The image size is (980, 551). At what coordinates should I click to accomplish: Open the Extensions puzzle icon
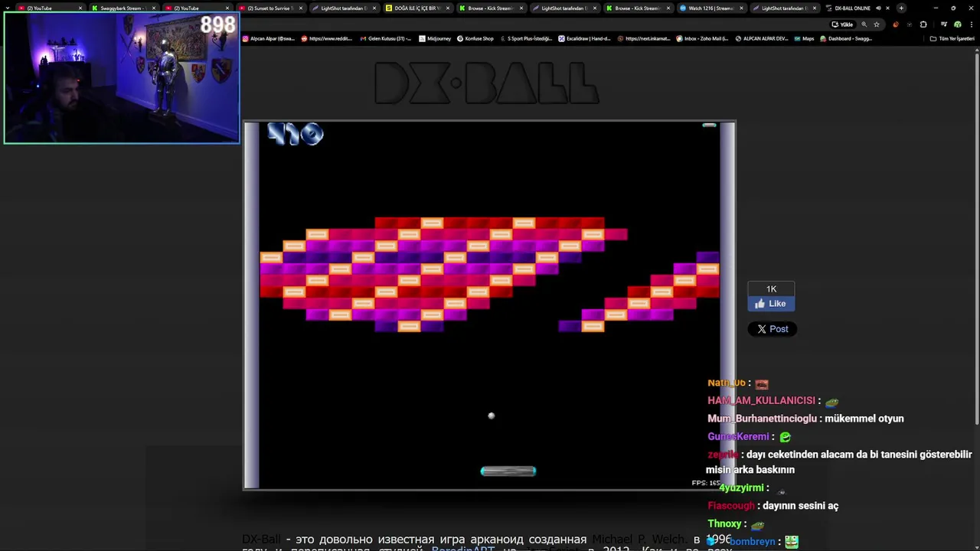(x=923, y=24)
